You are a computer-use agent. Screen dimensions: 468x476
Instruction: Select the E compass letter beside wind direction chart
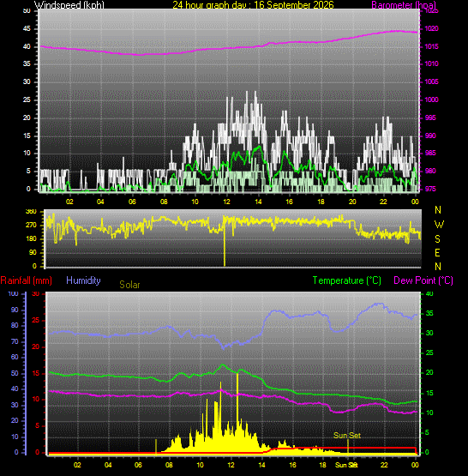click(437, 252)
